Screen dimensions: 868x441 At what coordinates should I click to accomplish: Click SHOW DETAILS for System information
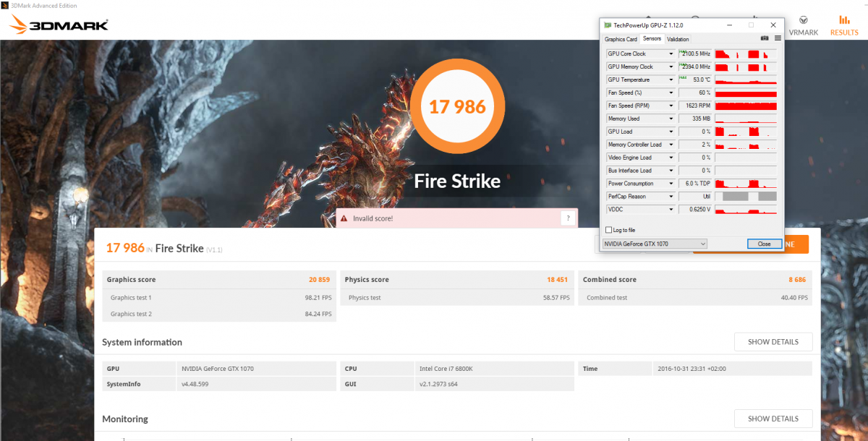pos(773,342)
